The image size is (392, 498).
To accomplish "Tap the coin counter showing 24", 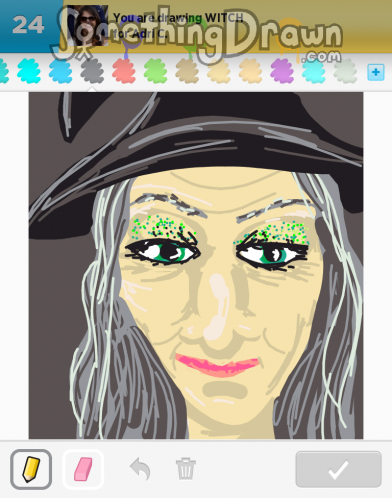I will coord(28,25).
